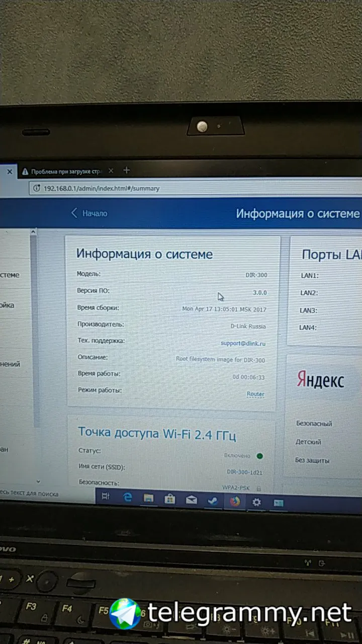Image resolution: width=362 pixels, height=644 pixels.
Task: Open Settings gear on the taskbar
Action: [x=256, y=502]
